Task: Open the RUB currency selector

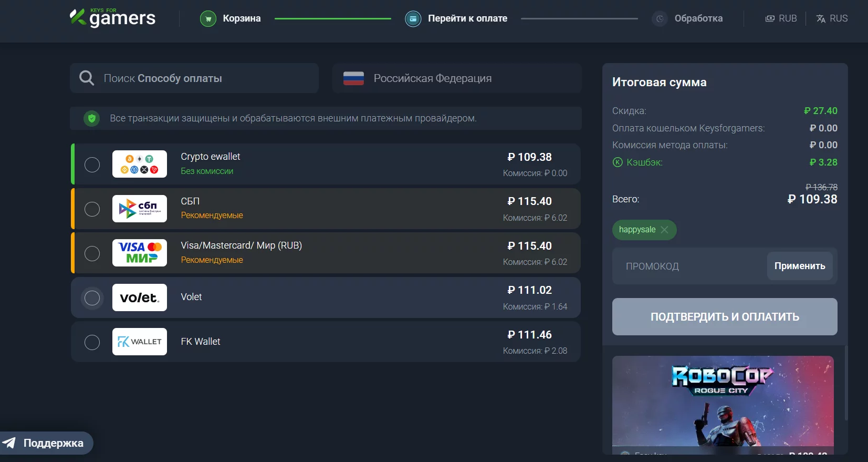Action: (781, 18)
